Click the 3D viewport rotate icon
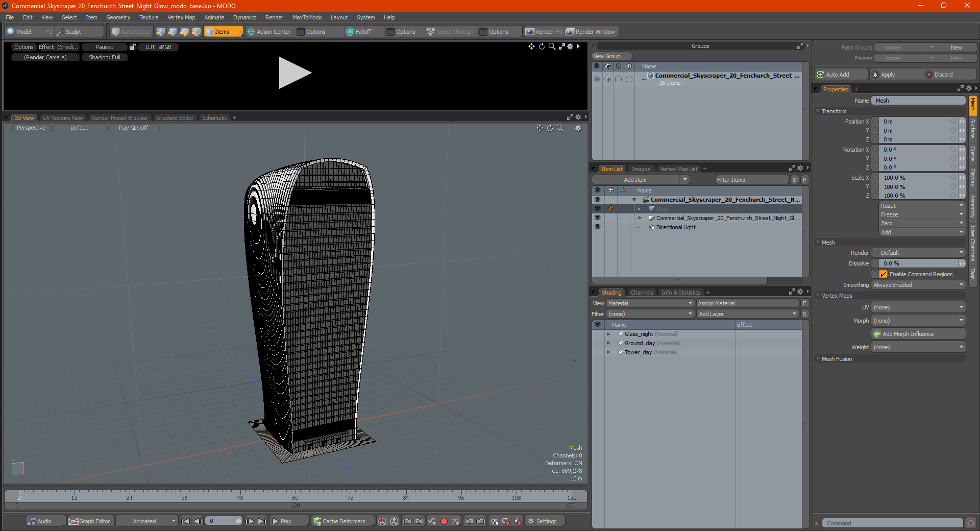The width and height of the screenshot is (980, 531). pyautogui.click(x=550, y=128)
